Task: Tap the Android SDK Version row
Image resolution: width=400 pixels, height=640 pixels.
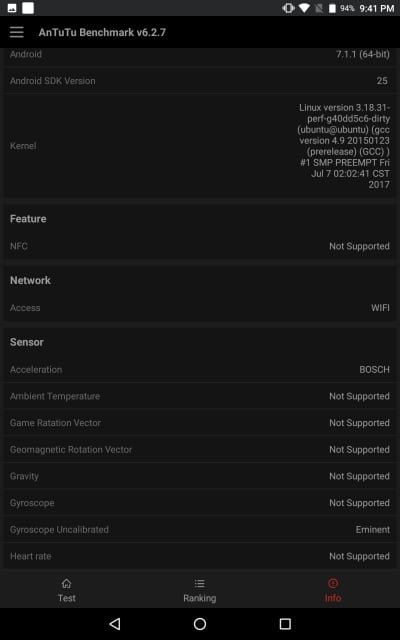Action: [200, 81]
